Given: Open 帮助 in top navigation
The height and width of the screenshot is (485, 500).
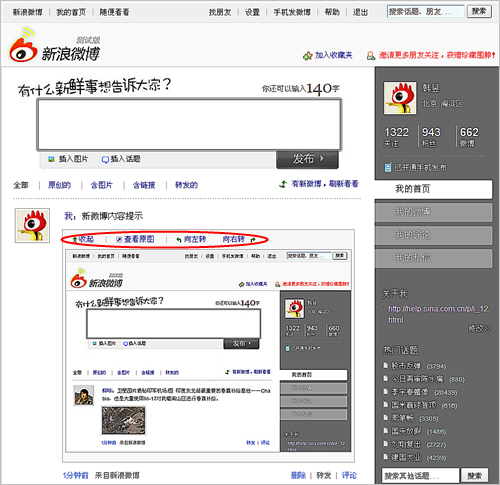Looking at the screenshot, I should pyautogui.click(x=332, y=12).
